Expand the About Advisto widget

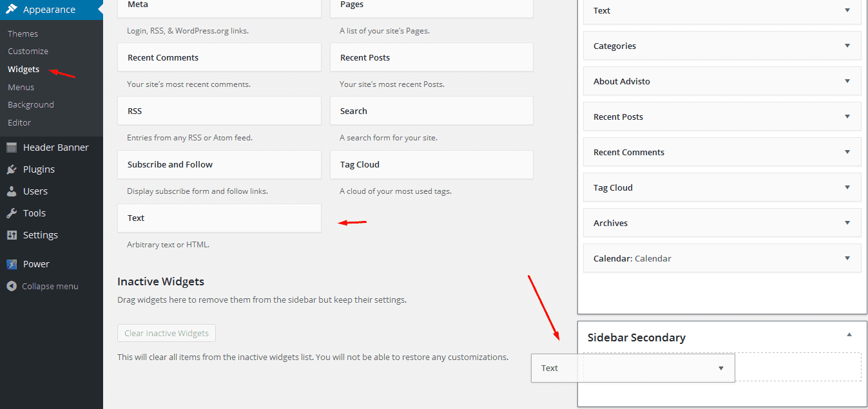[x=847, y=81]
